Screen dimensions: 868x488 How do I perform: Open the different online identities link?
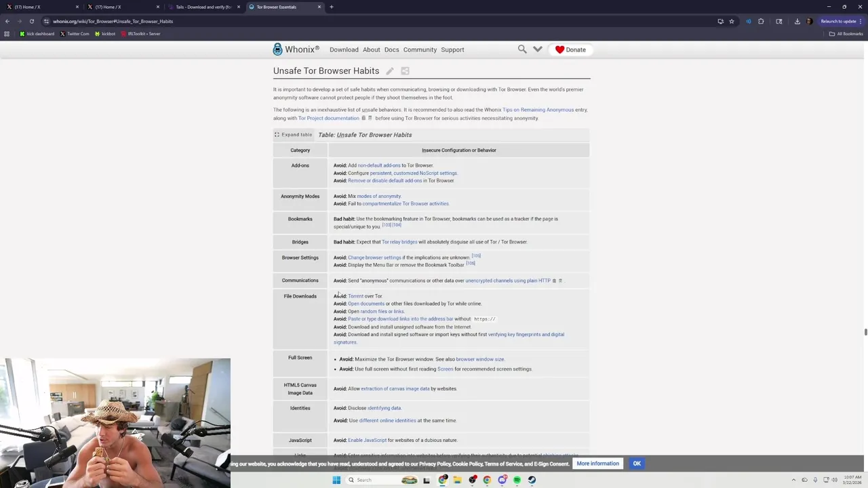pyautogui.click(x=387, y=420)
